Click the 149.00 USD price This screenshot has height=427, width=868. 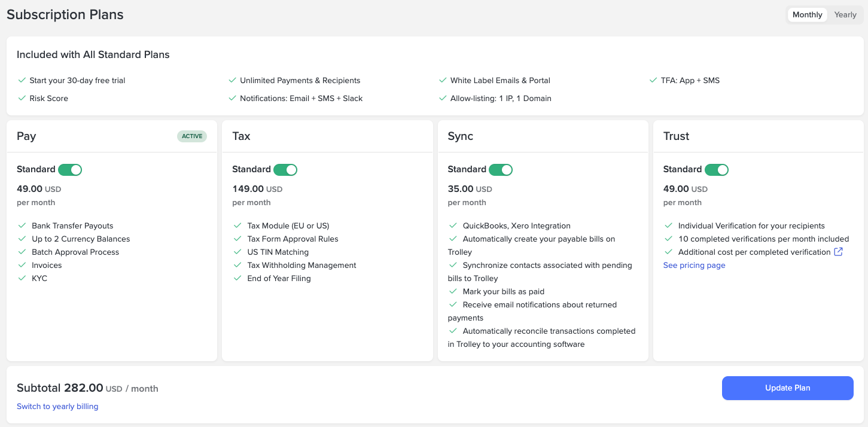click(257, 189)
